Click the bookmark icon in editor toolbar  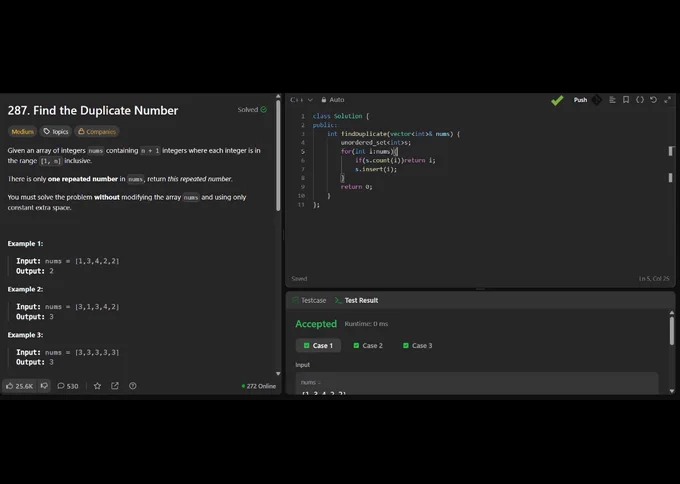(626, 100)
